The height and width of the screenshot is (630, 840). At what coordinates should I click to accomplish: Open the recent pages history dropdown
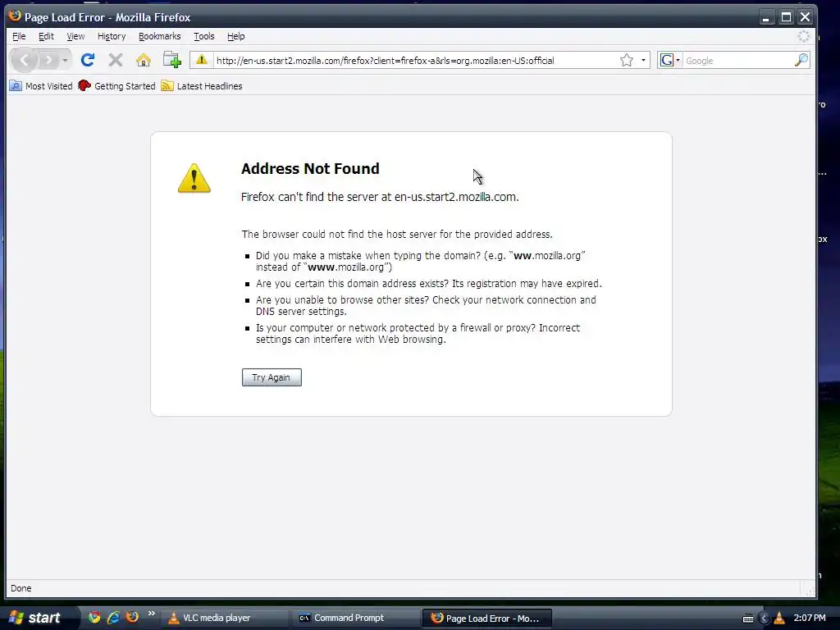pyautogui.click(x=65, y=60)
